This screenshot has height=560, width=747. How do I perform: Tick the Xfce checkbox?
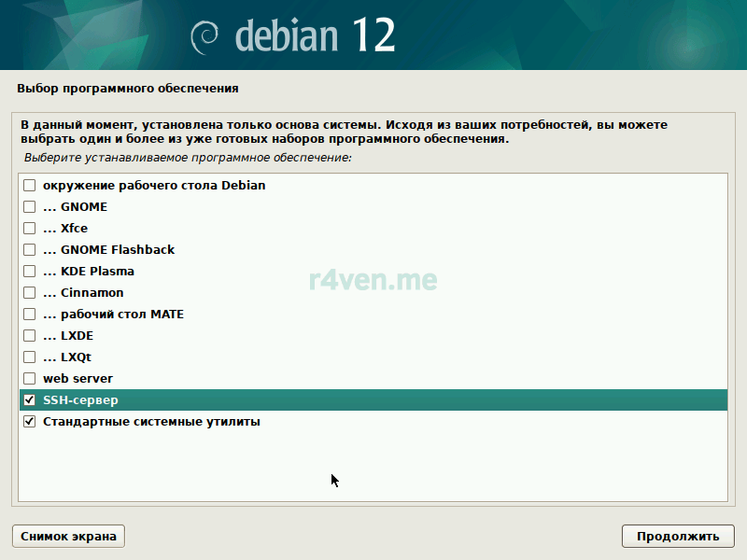[x=30, y=228]
